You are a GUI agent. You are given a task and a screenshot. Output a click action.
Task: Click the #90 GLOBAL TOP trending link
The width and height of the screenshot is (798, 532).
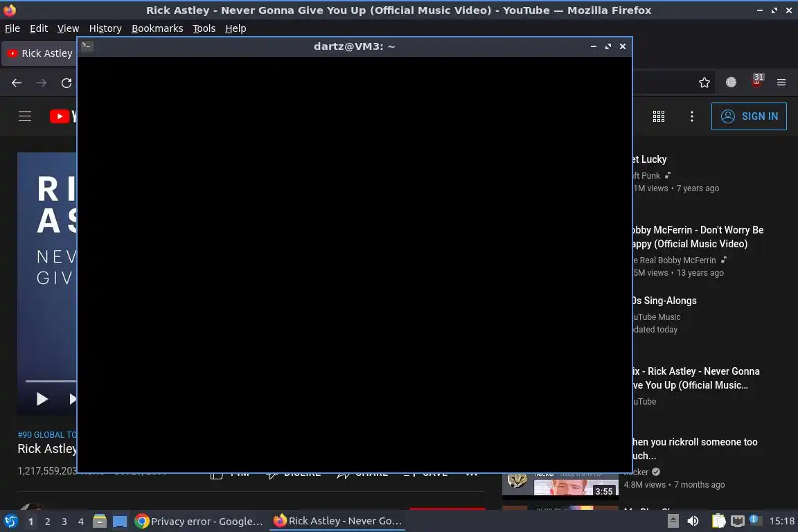click(47, 435)
